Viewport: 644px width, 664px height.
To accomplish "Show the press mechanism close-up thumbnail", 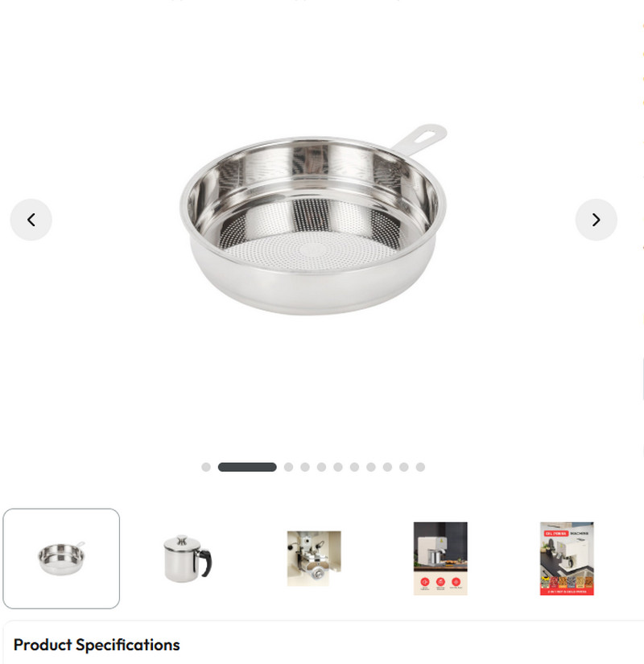I will 314,559.
